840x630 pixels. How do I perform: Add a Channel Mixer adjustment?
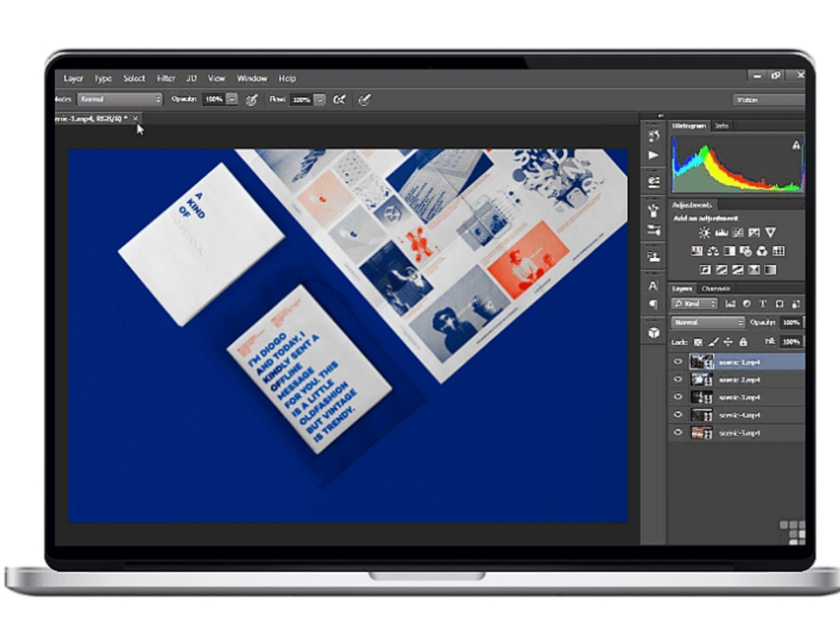(762, 251)
